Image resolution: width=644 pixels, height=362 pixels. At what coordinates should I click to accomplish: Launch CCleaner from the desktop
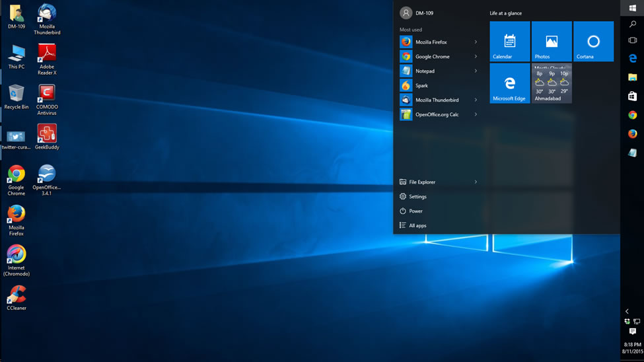[17, 298]
